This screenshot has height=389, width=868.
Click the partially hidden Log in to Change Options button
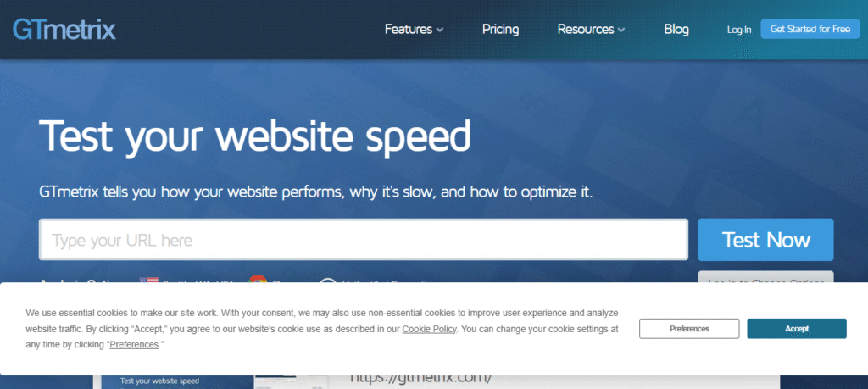(x=765, y=277)
